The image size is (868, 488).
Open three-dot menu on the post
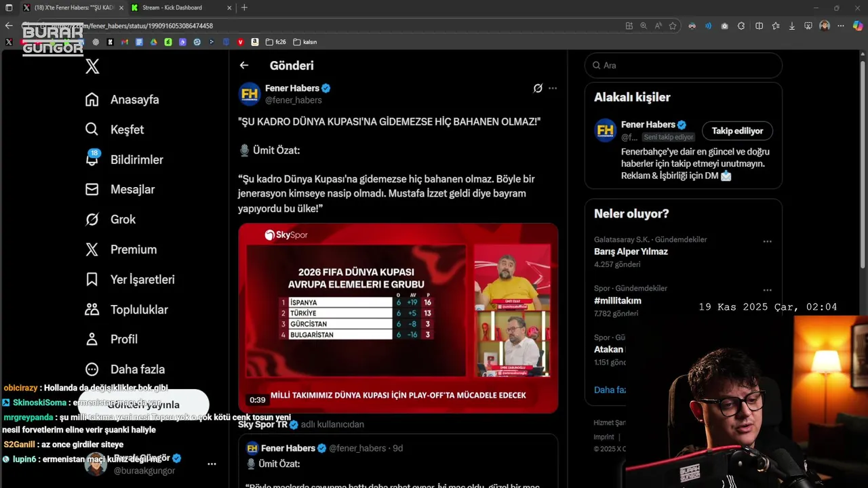click(x=553, y=88)
